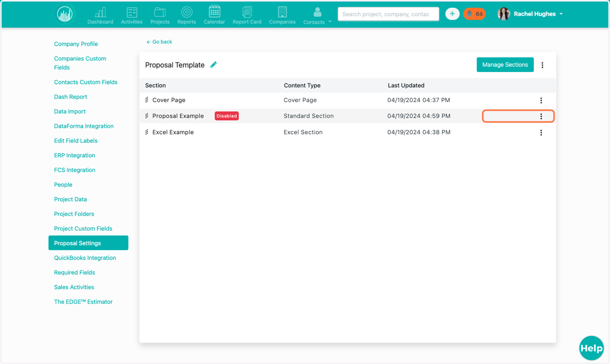Focus the project, company, contact search field
Image resolution: width=610 pixels, height=364 pixels.
(388, 14)
